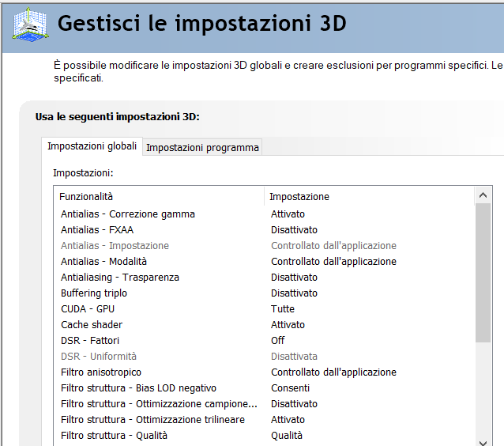
Task: Open Attivato value for Cache shader
Action: coord(288,324)
